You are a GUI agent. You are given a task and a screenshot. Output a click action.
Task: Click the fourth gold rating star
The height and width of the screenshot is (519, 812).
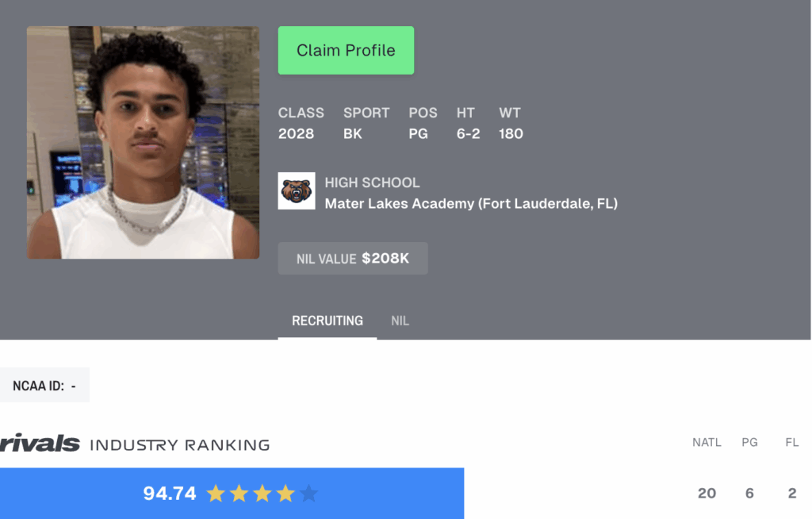[285, 493]
